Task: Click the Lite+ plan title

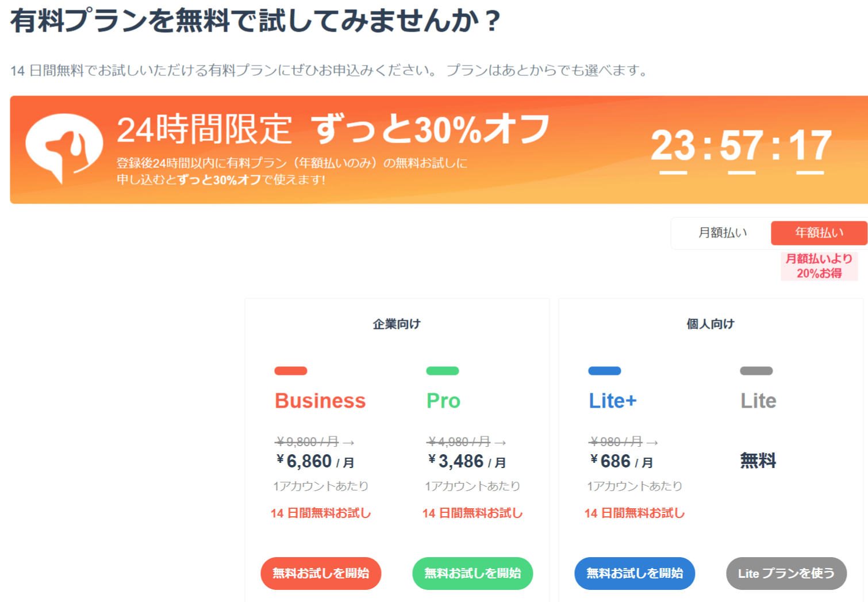Action: click(613, 401)
